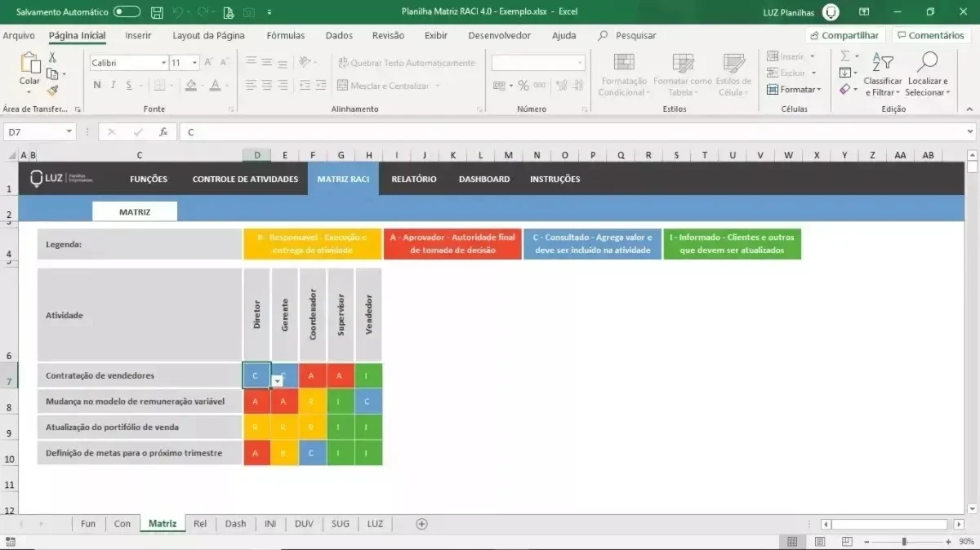Open Formatação Condicional icon

624,63
